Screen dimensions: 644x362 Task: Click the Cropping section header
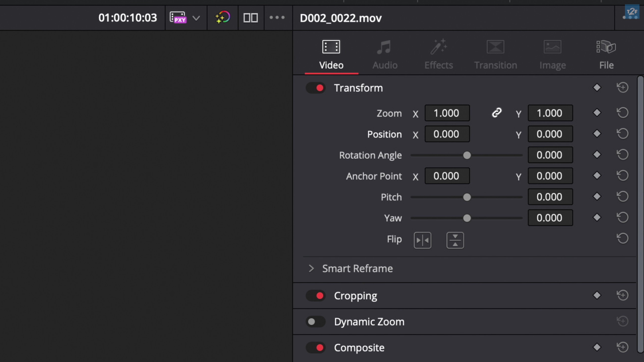click(355, 296)
